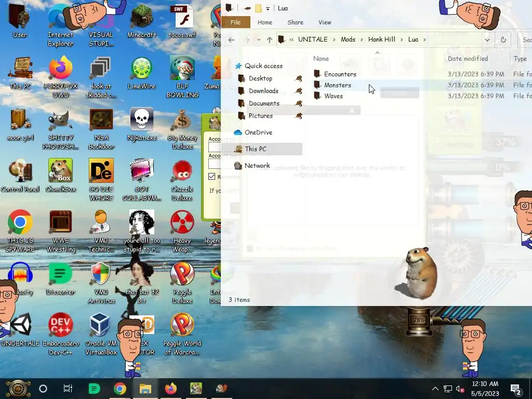
Task: Launch VMO Antivirus shield icon
Action: click(101, 283)
